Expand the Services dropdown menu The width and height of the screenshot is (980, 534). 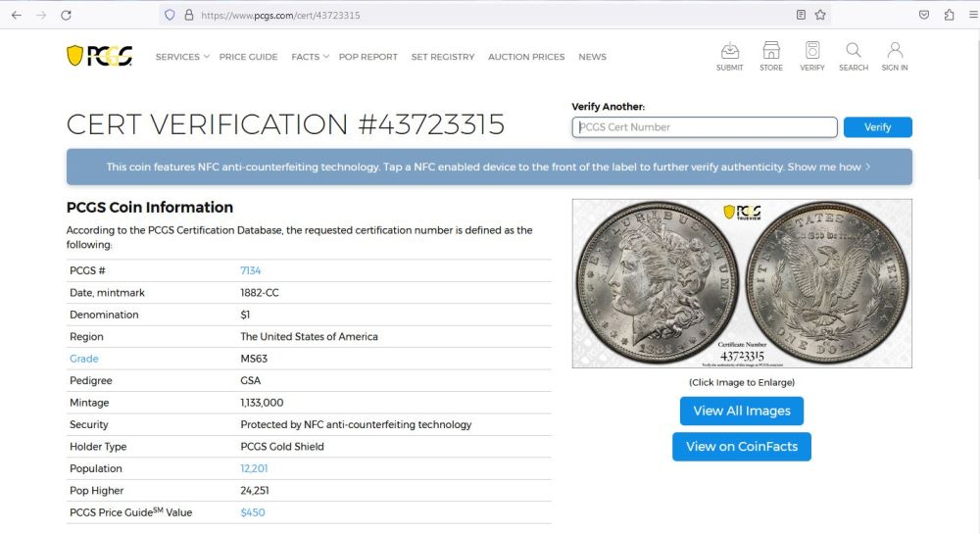pyautogui.click(x=182, y=57)
